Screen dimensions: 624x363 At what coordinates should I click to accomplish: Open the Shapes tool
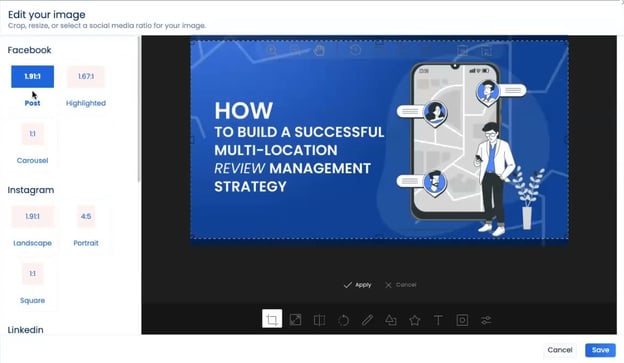(x=391, y=320)
